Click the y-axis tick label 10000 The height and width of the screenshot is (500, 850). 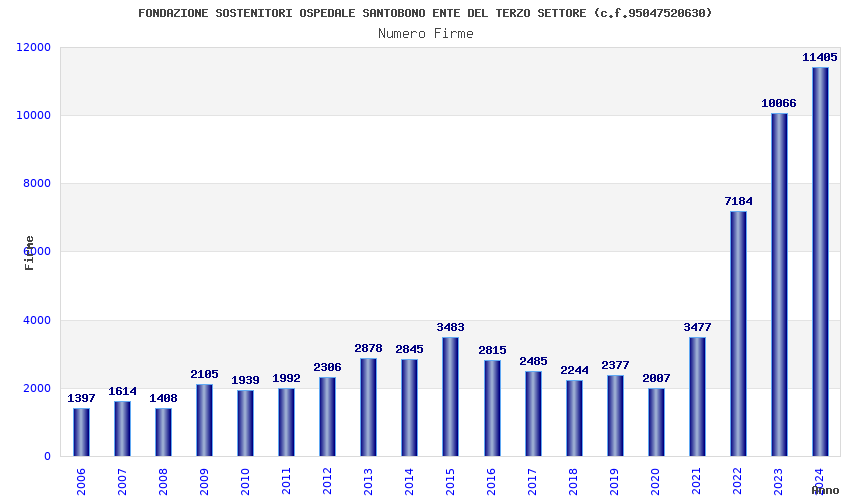(34, 116)
